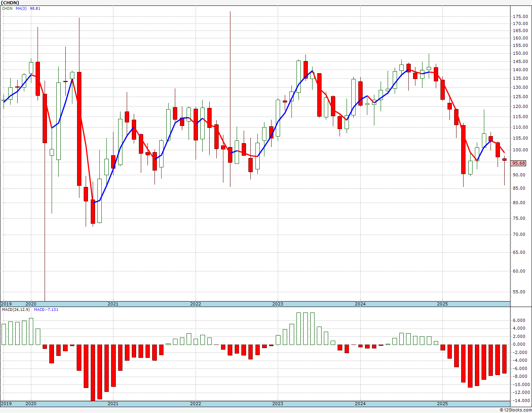Click the 115.00 price axis label
This screenshot has height=413, width=532.
[519, 117]
